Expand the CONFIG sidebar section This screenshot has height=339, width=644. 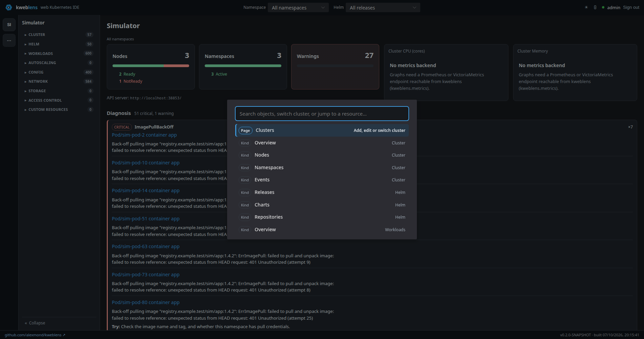pyautogui.click(x=58, y=72)
